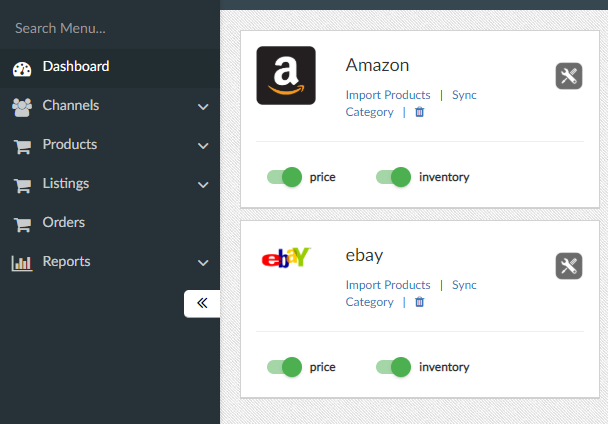
Task: Disable ebay price sync switch
Action: 285,367
